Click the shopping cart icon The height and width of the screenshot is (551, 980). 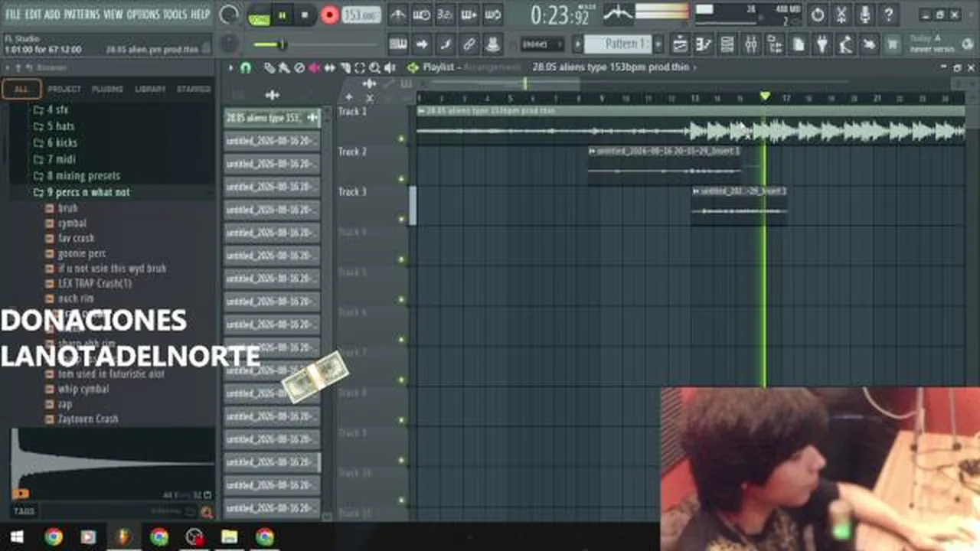pos(893,44)
